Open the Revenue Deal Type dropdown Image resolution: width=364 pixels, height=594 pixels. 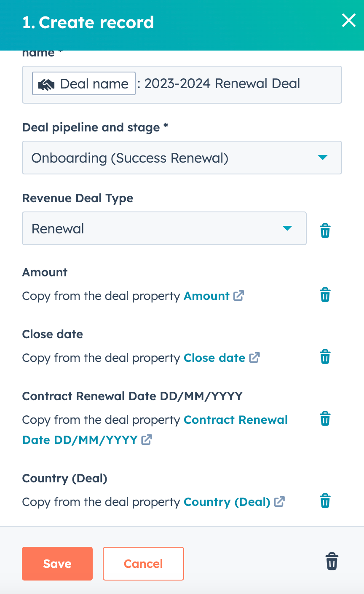tap(164, 228)
